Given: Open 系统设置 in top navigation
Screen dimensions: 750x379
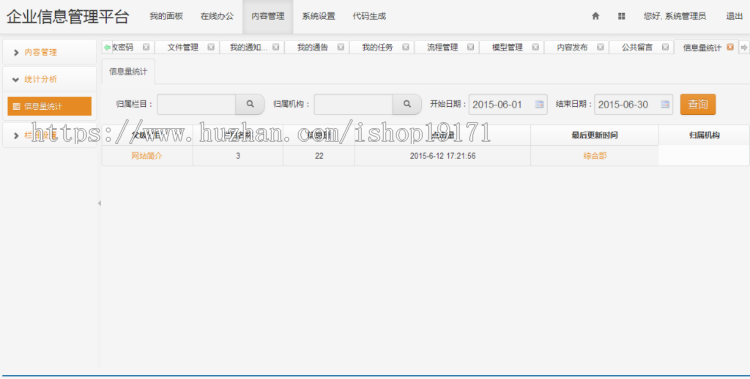Looking at the screenshot, I should [x=319, y=16].
